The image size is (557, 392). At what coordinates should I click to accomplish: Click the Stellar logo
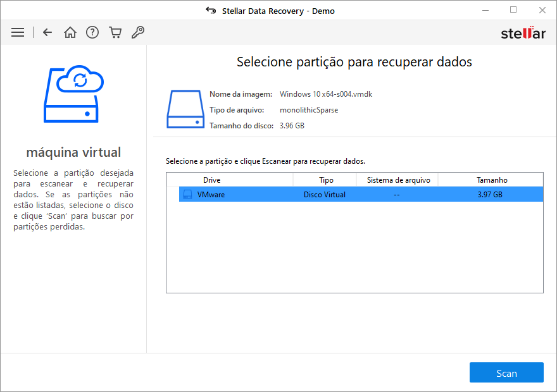pyautogui.click(x=523, y=33)
